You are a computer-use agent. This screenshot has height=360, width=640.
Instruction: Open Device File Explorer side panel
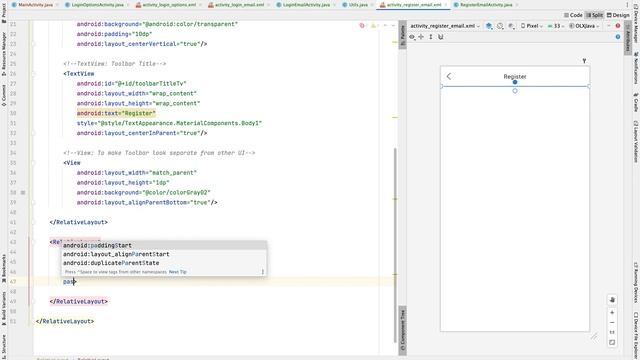pos(636,335)
